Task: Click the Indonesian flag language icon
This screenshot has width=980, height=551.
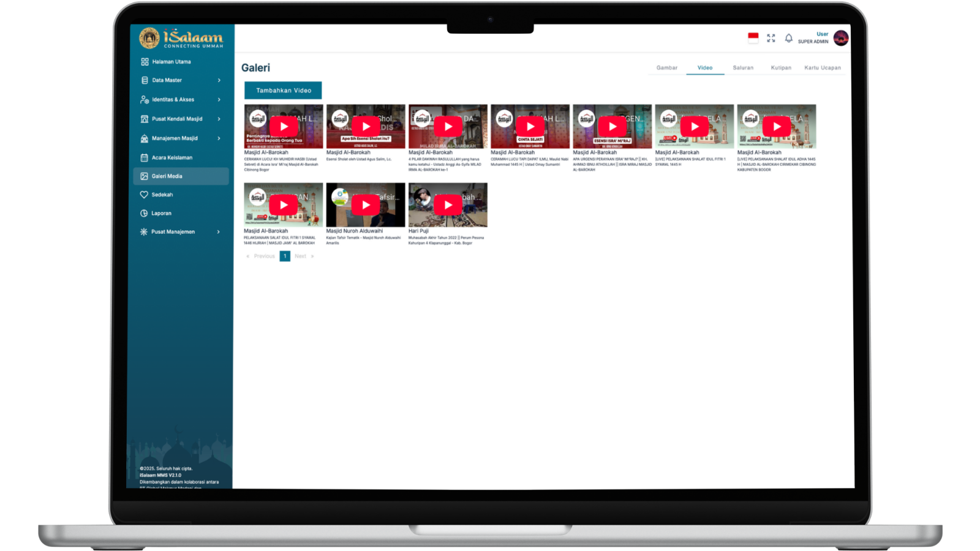Action: [x=753, y=37]
